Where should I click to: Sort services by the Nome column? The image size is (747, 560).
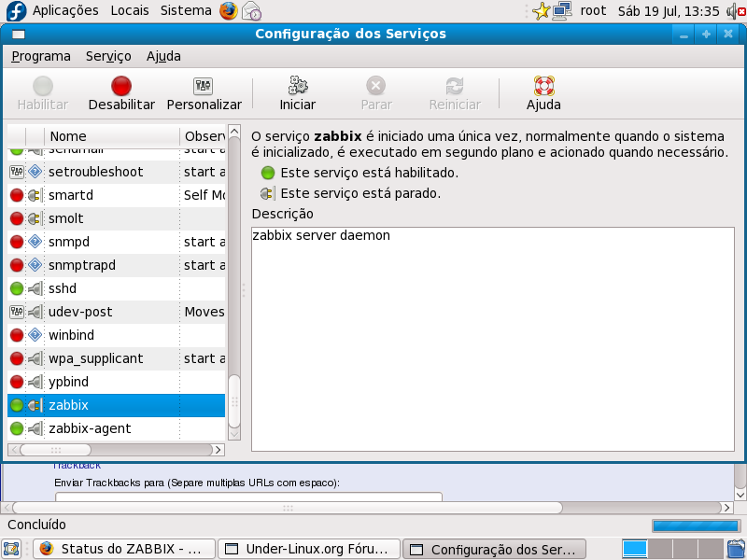point(112,136)
